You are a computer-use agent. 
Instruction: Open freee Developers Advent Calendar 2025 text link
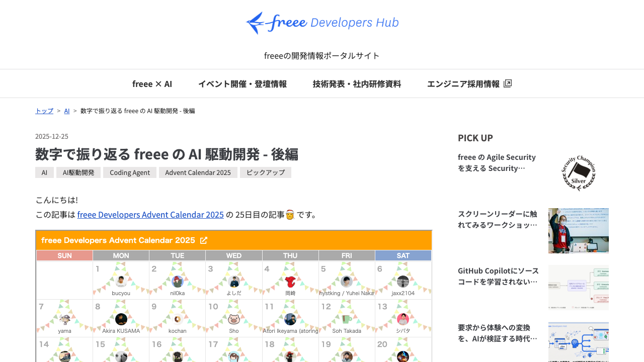150,215
